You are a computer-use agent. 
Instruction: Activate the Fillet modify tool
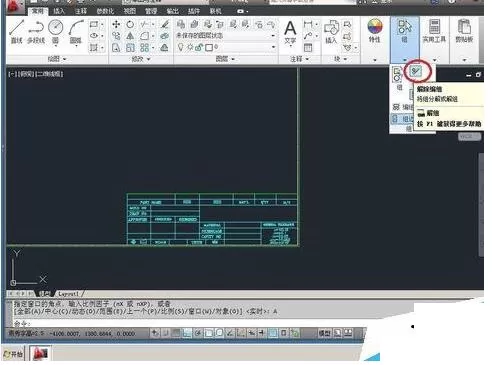(144, 36)
